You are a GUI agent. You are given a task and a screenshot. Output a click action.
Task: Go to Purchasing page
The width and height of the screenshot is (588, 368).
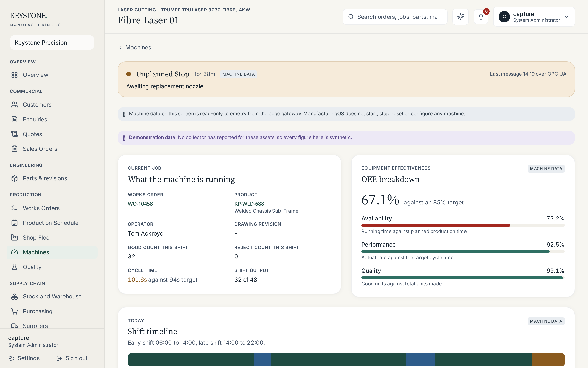tap(52, 311)
